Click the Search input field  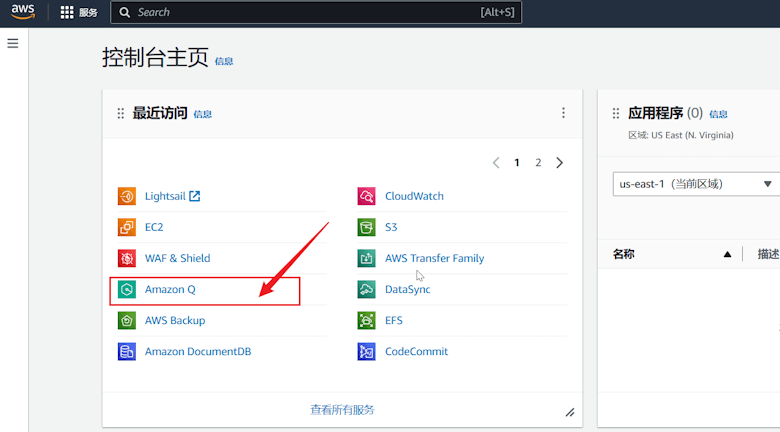(x=316, y=12)
